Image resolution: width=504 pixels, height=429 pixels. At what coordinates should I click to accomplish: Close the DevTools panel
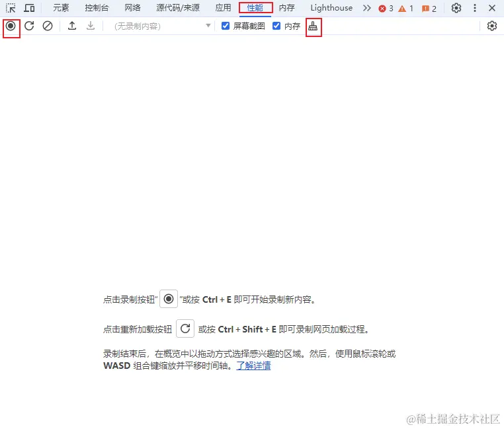coord(492,8)
